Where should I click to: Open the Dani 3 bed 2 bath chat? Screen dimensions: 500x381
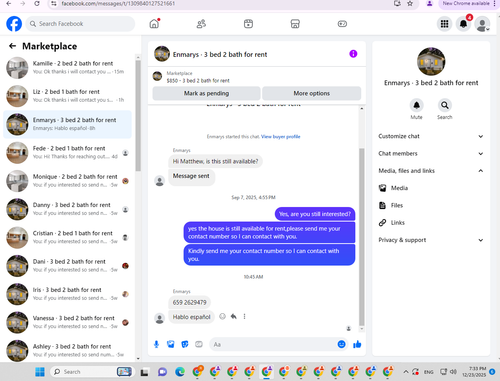click(x=68, y=266)
